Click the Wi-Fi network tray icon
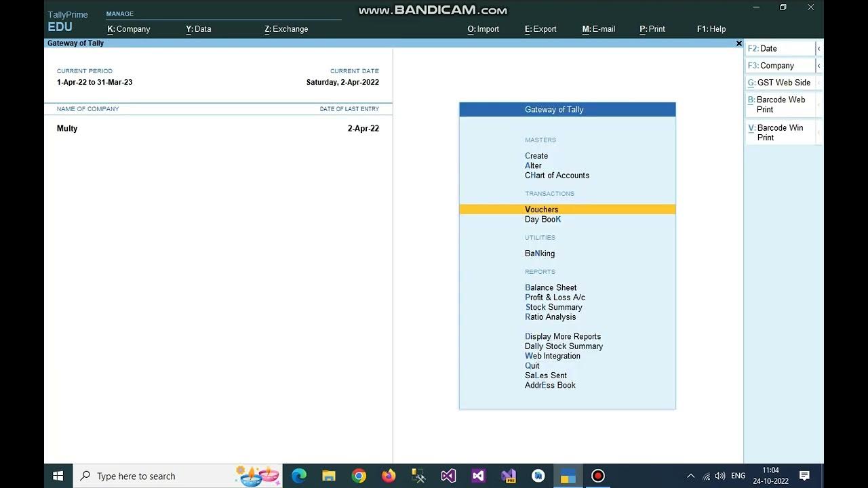868x488 pixels. pyautogui.click(x=706, y=476)
